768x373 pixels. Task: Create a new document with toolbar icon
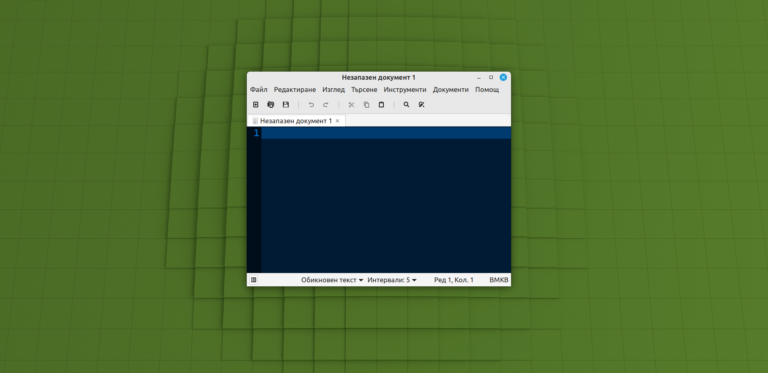click(255, 105)
